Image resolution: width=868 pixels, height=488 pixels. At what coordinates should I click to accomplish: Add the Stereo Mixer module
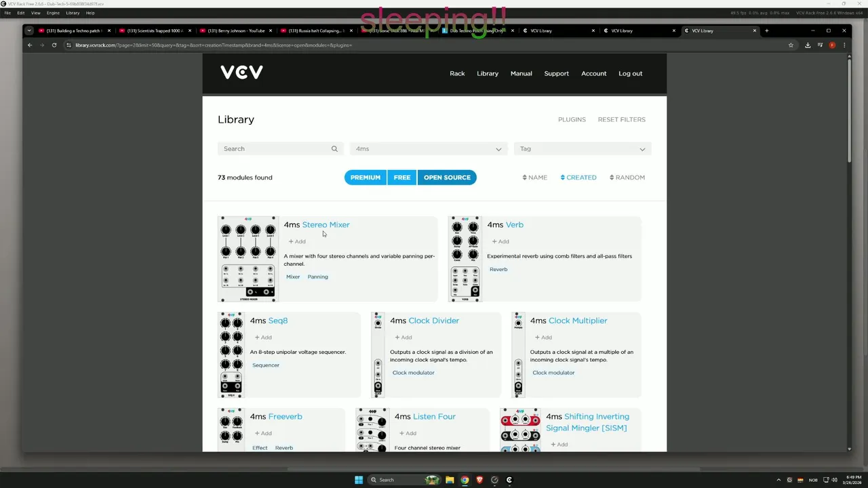point(297,241)
